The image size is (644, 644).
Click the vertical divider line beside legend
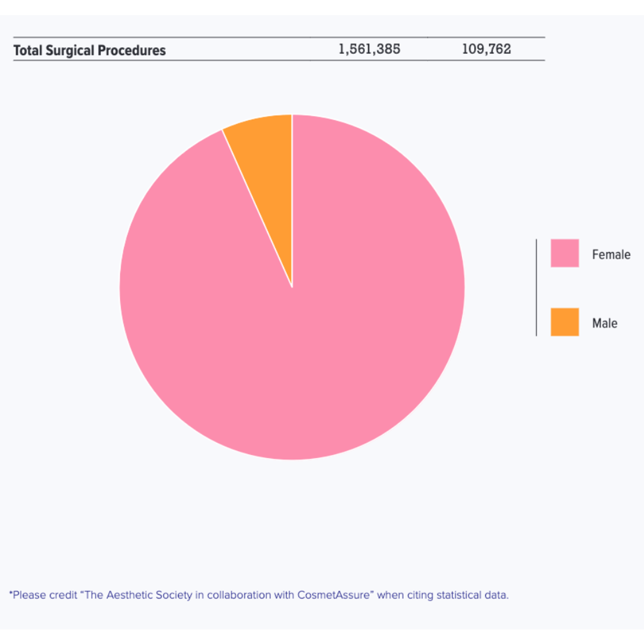(536, 288)
